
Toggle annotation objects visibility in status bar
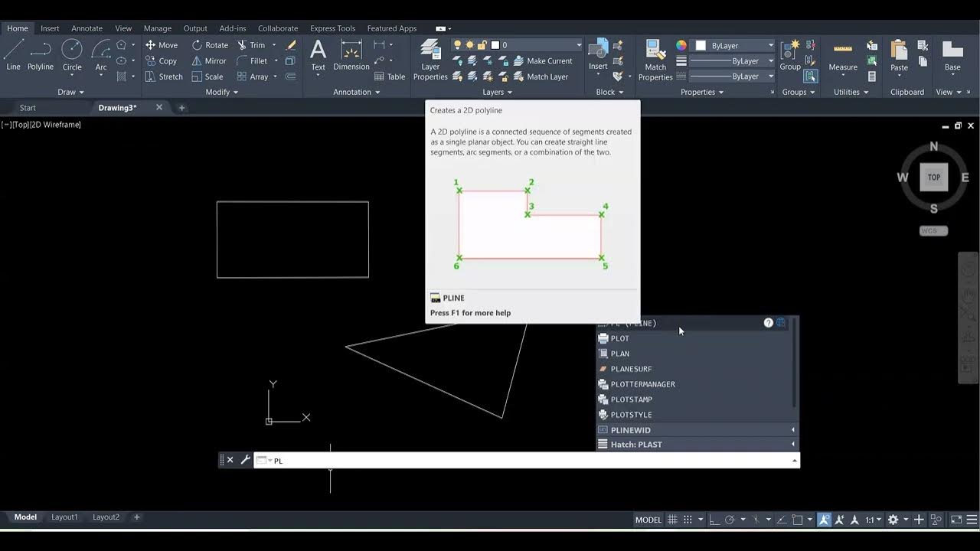825,520
